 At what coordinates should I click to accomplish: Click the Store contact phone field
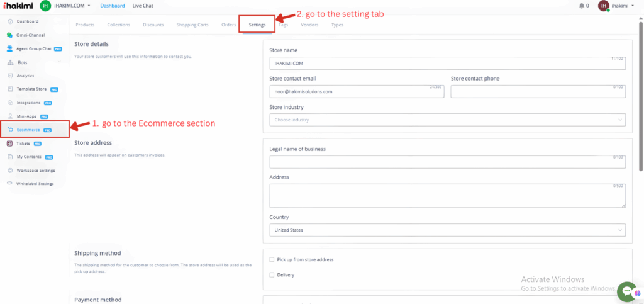pyautogui.click(x=538, y=92)
